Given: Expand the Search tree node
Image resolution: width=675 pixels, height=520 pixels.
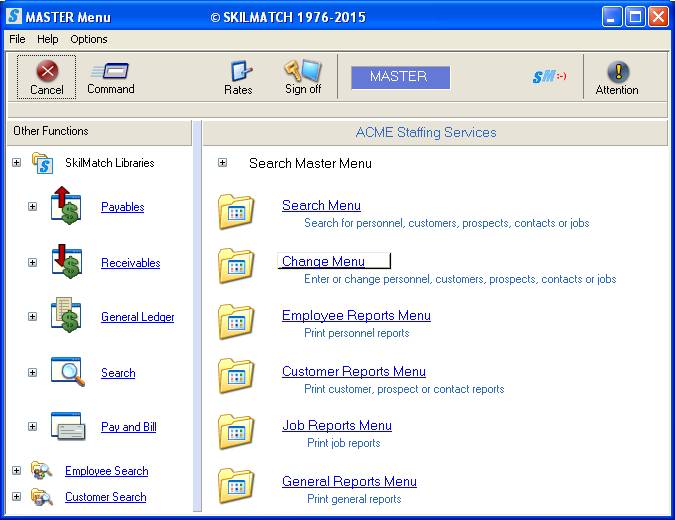Looking at the screenshot, I should (32, 372).
